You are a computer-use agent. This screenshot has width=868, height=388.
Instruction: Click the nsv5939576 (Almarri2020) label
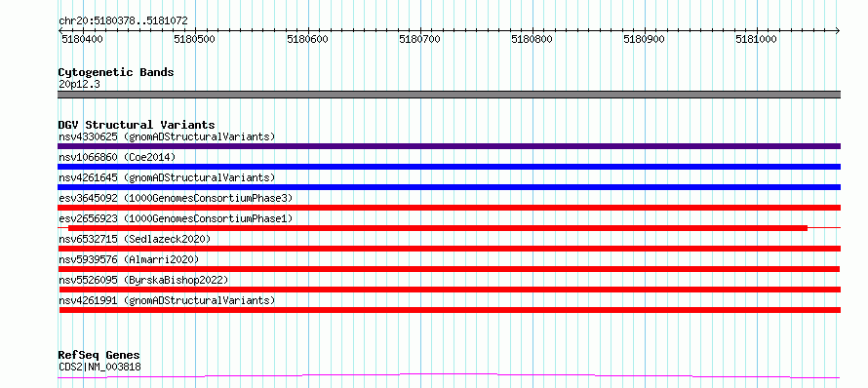click(129, 259)
